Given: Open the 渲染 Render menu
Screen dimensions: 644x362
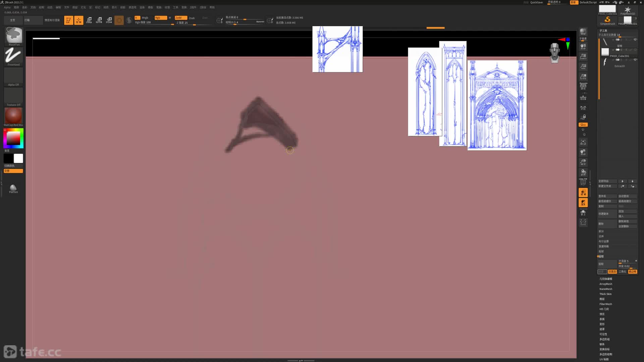Looking at the screenshot, I should tap(142, 7).
